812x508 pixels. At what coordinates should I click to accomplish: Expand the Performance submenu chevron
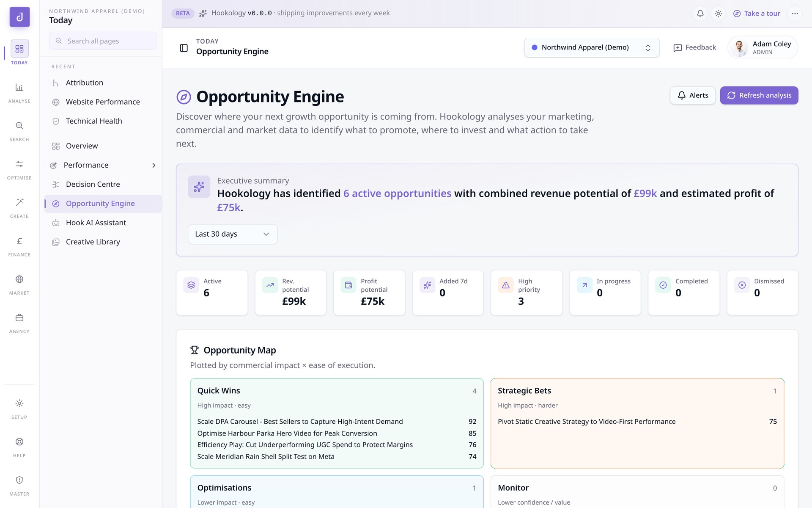(x=154, y=165)
